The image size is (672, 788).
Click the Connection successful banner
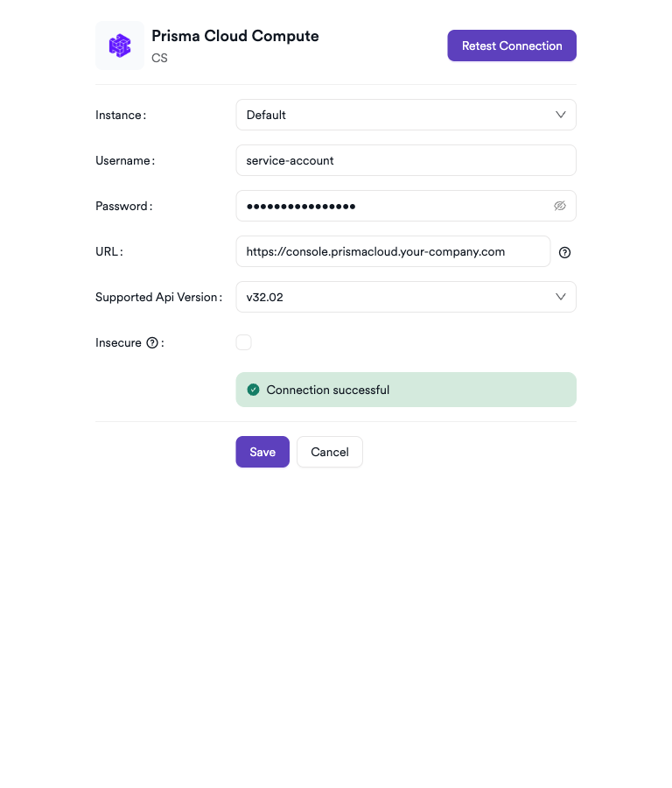(406, 389)
